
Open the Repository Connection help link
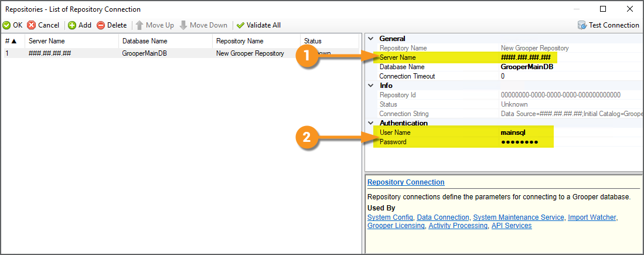coord(406,182)
